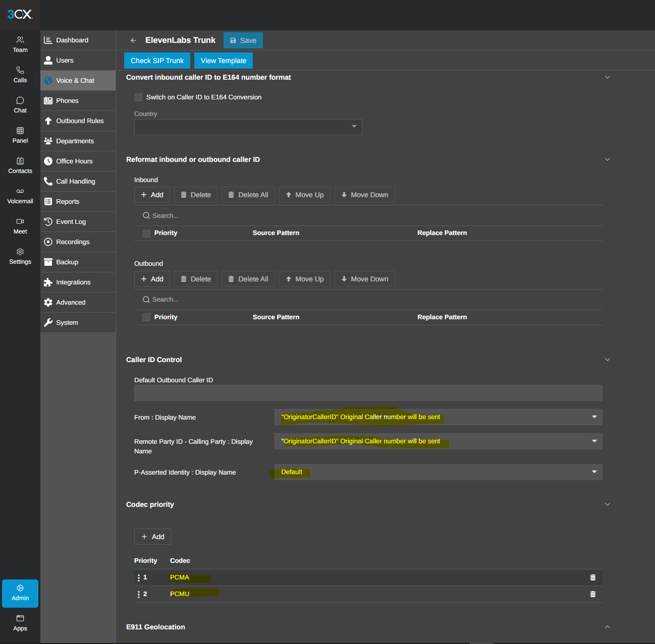The width and height of the screenshot is (655, 644).
Task: Click the 3CX logo
Action: 20,14
